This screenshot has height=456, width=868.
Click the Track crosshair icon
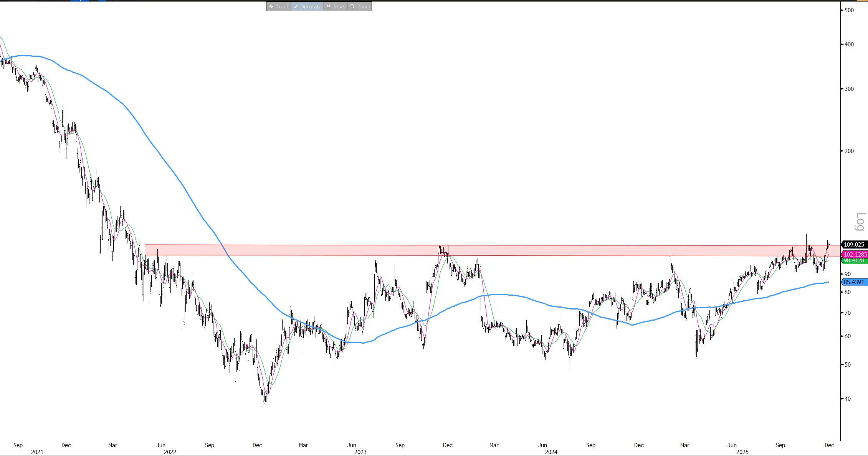[271, 7]
